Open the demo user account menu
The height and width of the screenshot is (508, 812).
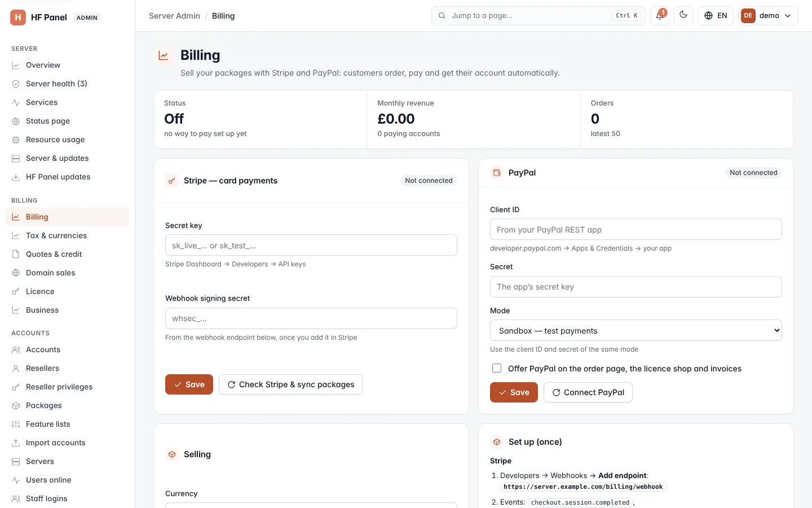coord(768,16)
